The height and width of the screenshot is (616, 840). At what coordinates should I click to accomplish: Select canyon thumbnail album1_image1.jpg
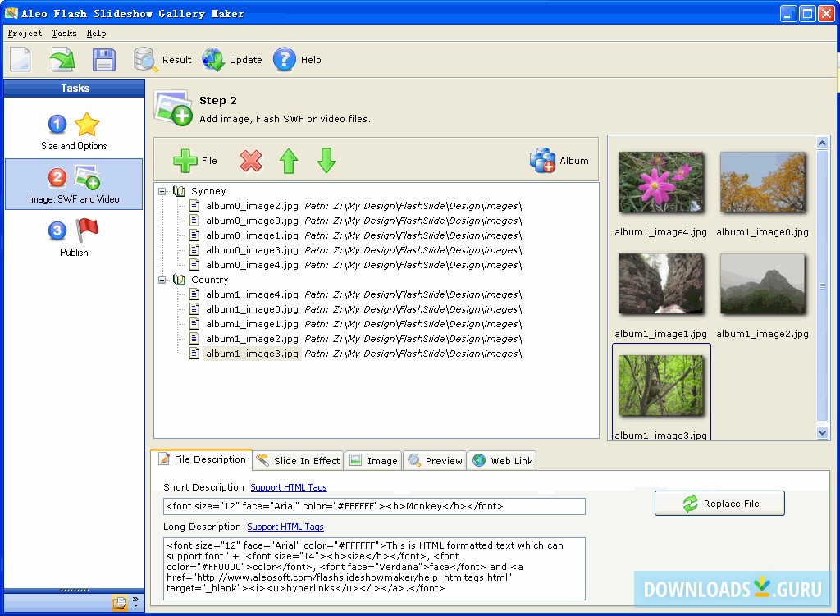[661, 284]
